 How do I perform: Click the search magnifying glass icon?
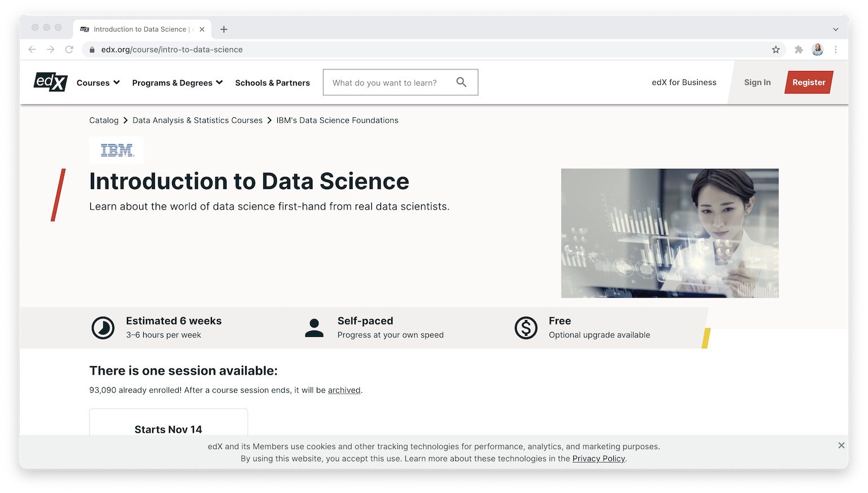pyautogui.click(x=462, y=82)
